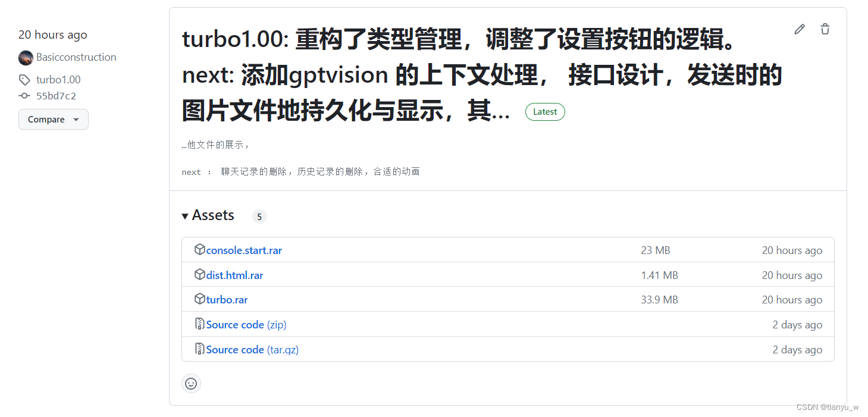Click the delete release trash icon
The image size is (868, 417).
[x=825, y=29]
